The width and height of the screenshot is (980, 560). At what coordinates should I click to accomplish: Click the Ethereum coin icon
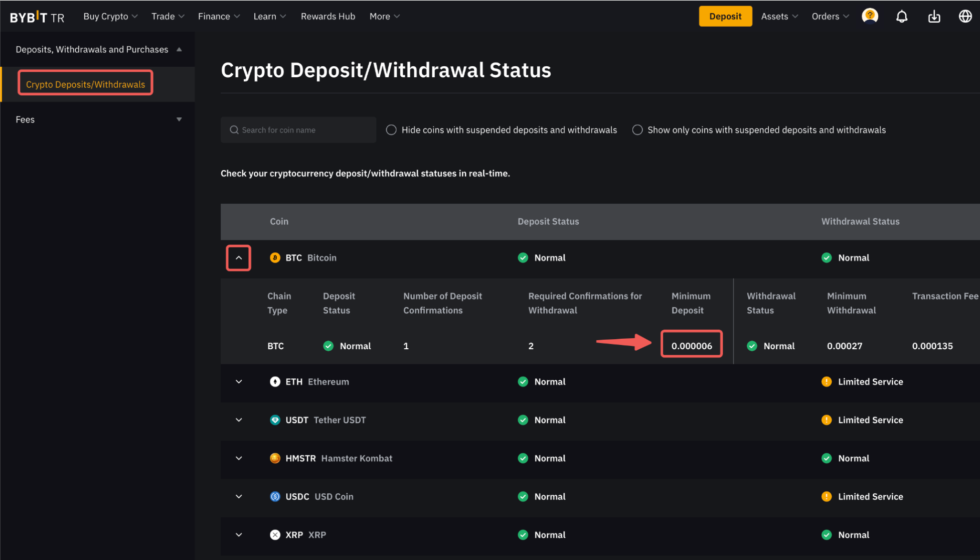[x=275, y=382]
